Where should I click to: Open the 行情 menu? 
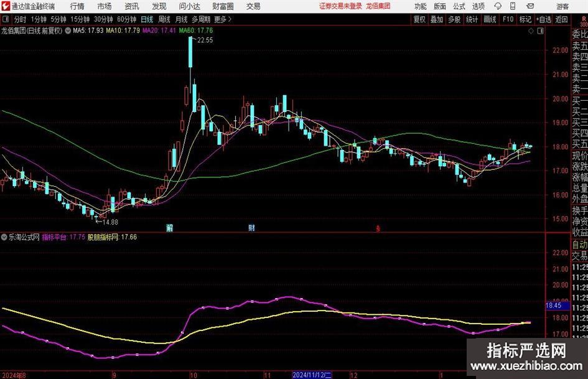point(77,6)
